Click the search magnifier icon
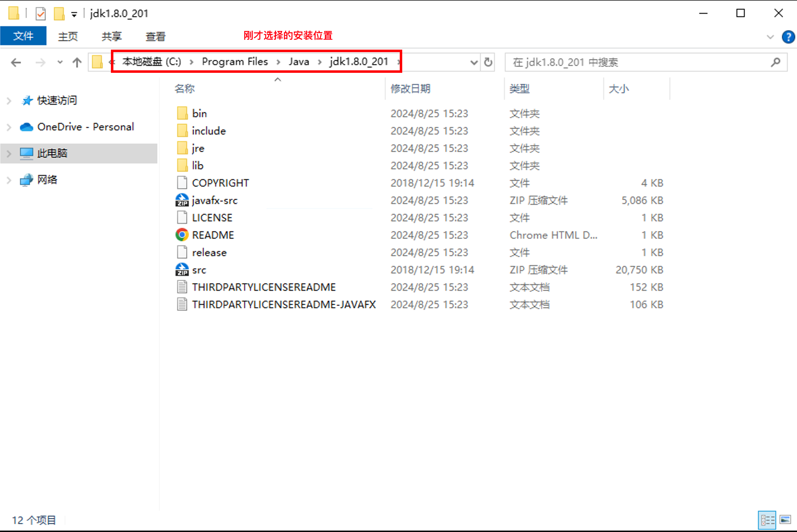This screenshot has width=797, height=532. pos(775,62)
